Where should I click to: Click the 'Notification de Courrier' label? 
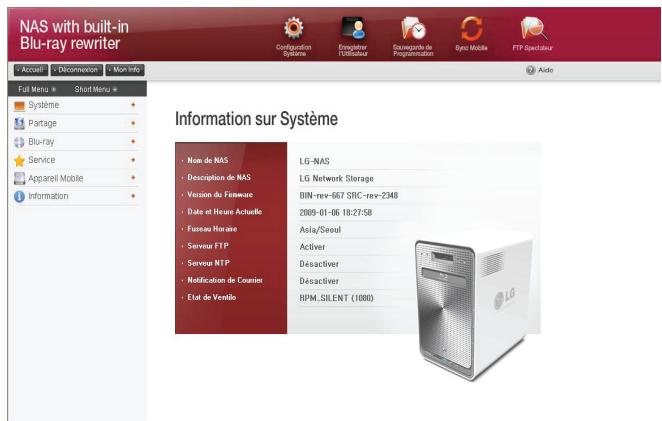pyautogui.click(x=225, y=280)
